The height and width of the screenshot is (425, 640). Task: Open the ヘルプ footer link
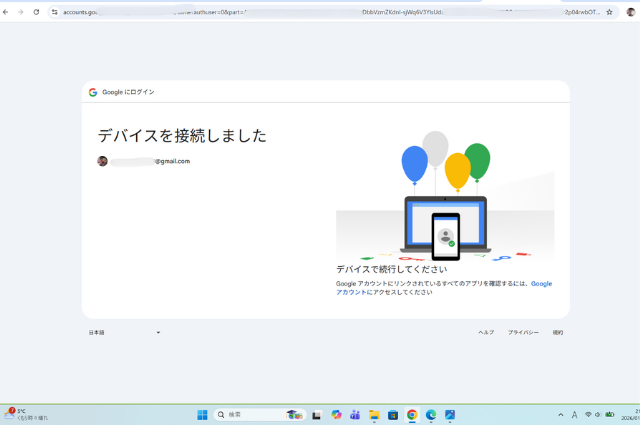[x=486, y=332]
